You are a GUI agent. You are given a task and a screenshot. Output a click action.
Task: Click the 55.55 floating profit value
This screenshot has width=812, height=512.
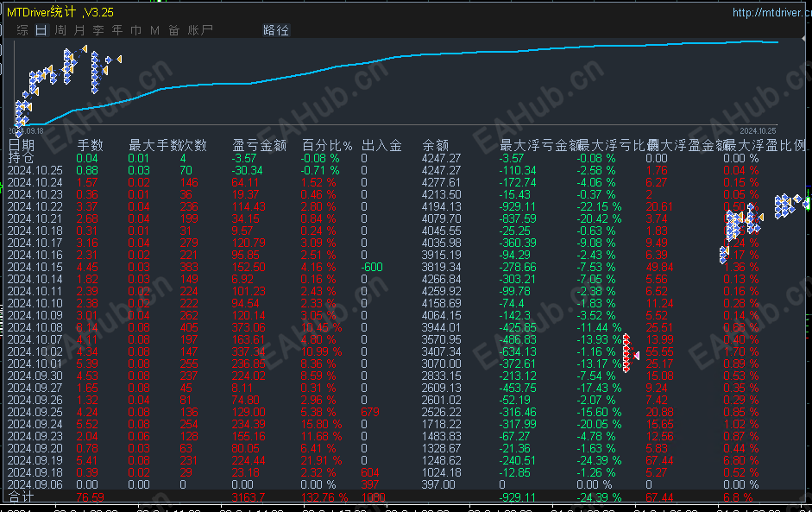click(x=660, y=351)
